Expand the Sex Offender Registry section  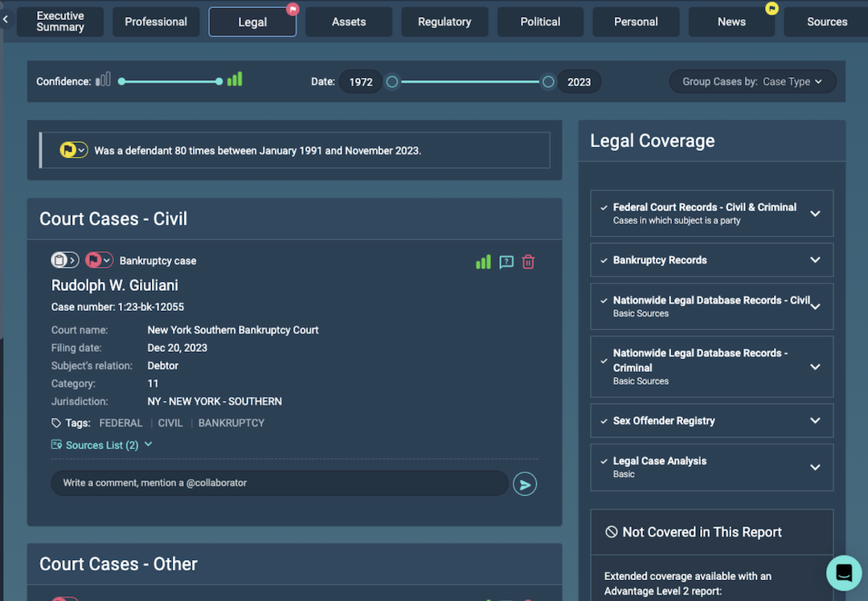point(815,421)
